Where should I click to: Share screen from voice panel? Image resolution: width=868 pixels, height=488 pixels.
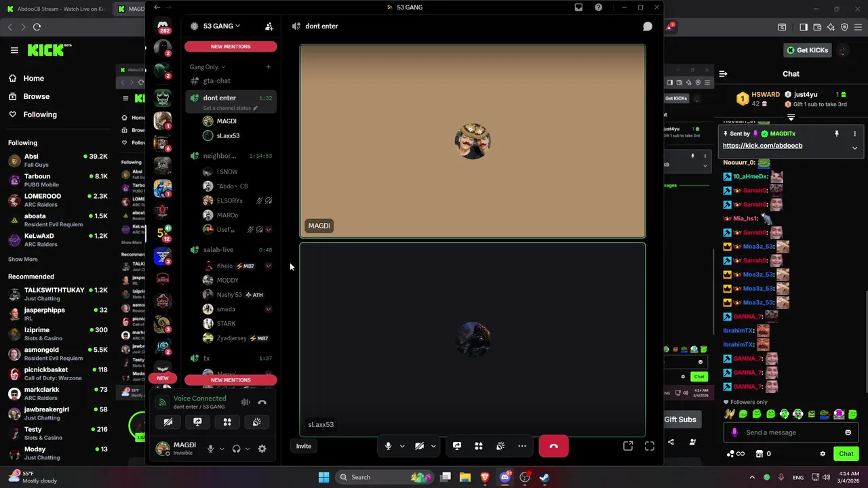pyautogui.click(x=197, y=422)
